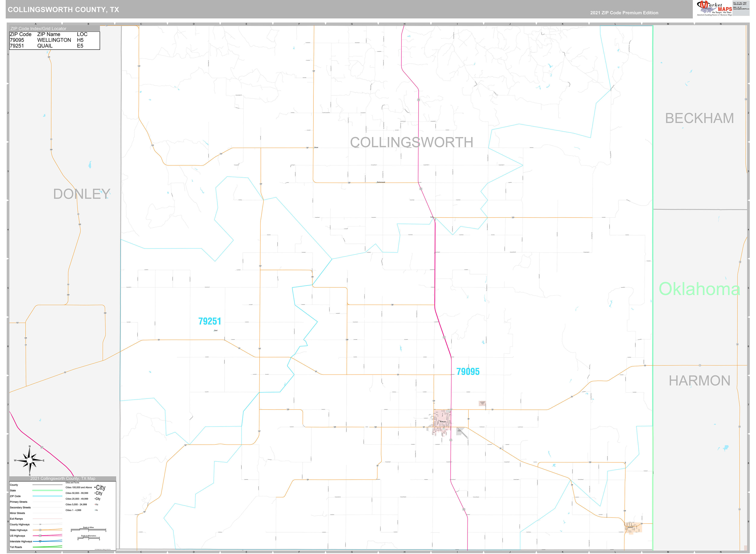
Task: Select the State Highways legend symbol
Action: tap(40, 530)
